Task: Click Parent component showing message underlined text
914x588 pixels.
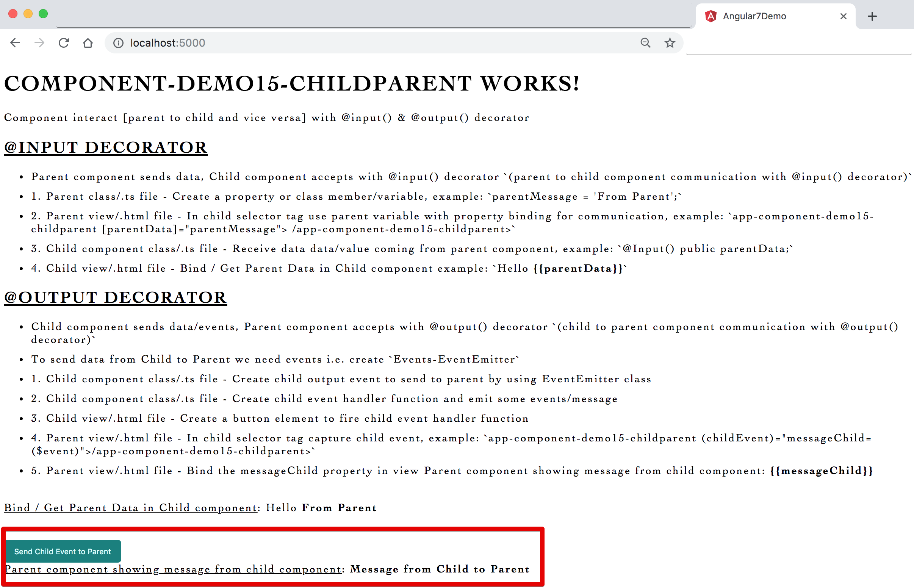Action: coord(173,569)
